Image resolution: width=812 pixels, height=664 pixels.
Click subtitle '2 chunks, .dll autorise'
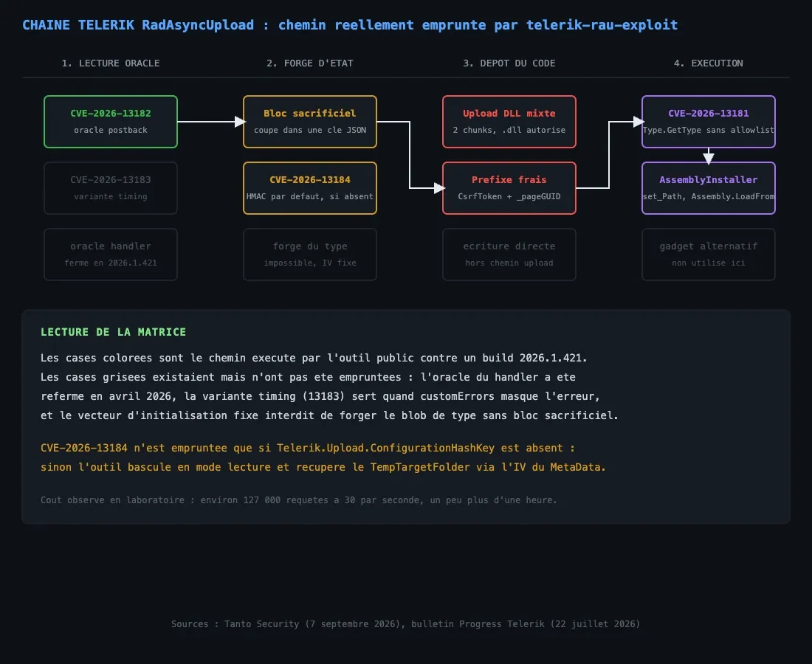[x=509, y=130]
